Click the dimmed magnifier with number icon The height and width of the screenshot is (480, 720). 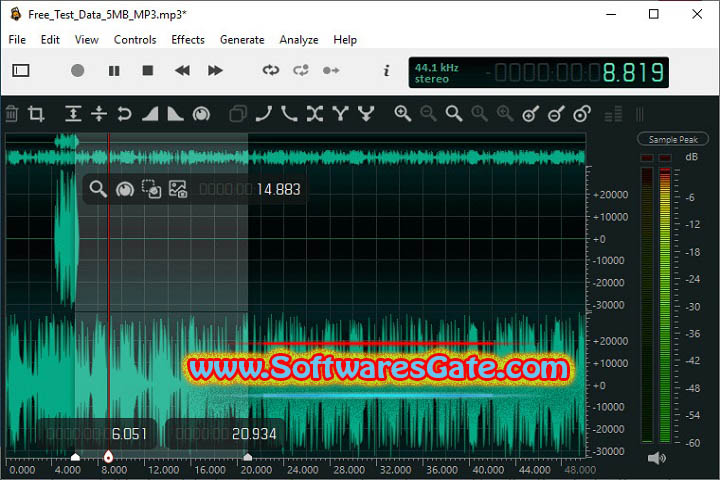point(479,113)
